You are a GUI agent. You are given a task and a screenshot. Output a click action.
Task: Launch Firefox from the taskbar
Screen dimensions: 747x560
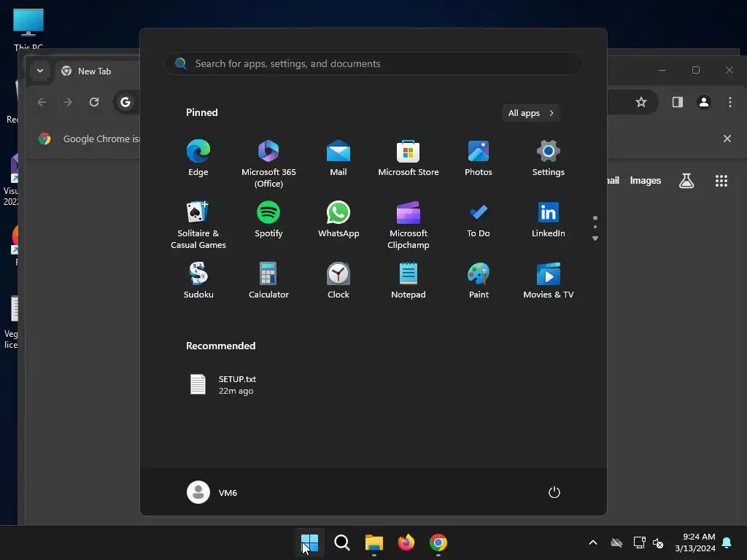406,542
